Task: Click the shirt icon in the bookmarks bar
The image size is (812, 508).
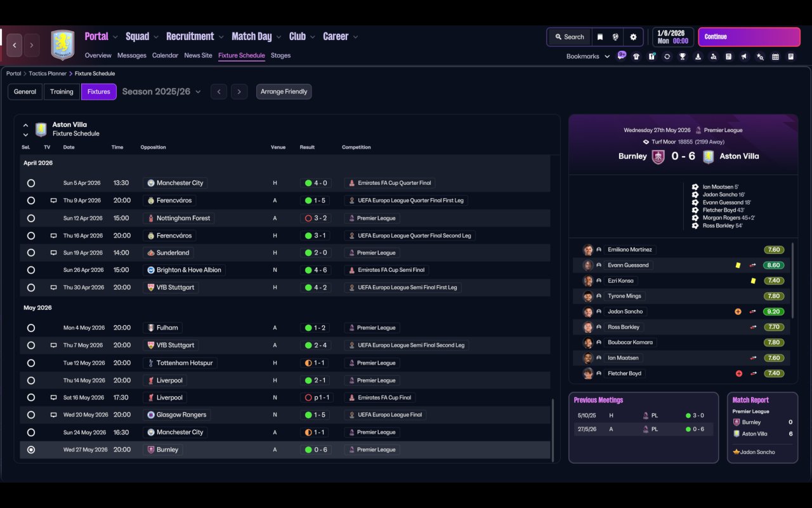Action: (636, 57)
